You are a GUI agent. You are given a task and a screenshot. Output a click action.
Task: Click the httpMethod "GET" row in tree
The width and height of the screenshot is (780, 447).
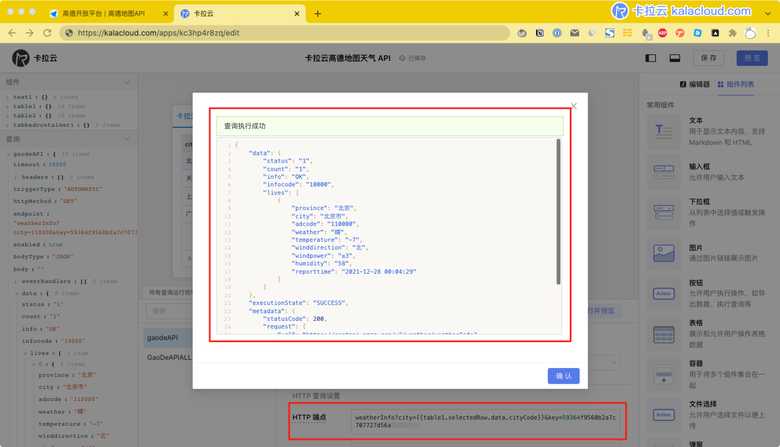(x=45, y=201)
